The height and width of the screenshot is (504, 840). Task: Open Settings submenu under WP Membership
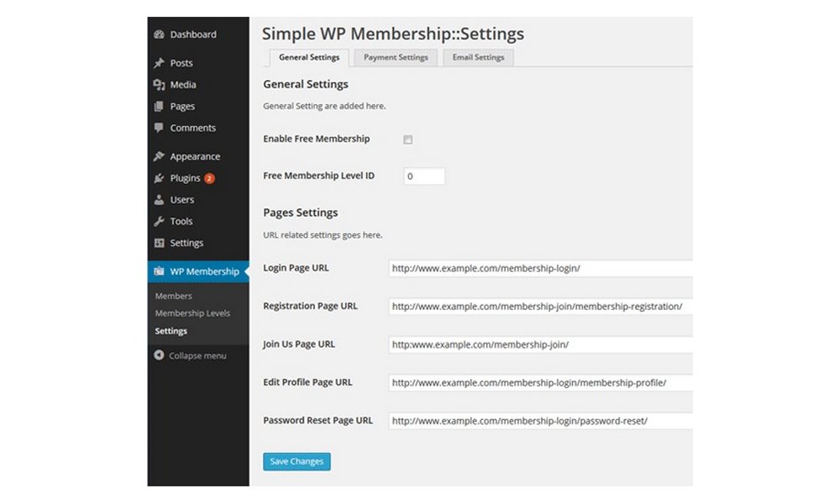point(171,331)
